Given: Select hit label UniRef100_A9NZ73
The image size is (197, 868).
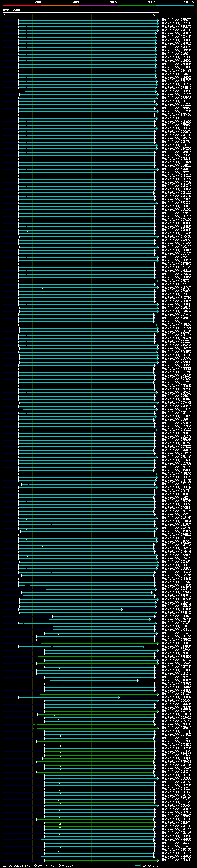Looking at the screenshot, I should pyautogui.click(x=177, y=843).
